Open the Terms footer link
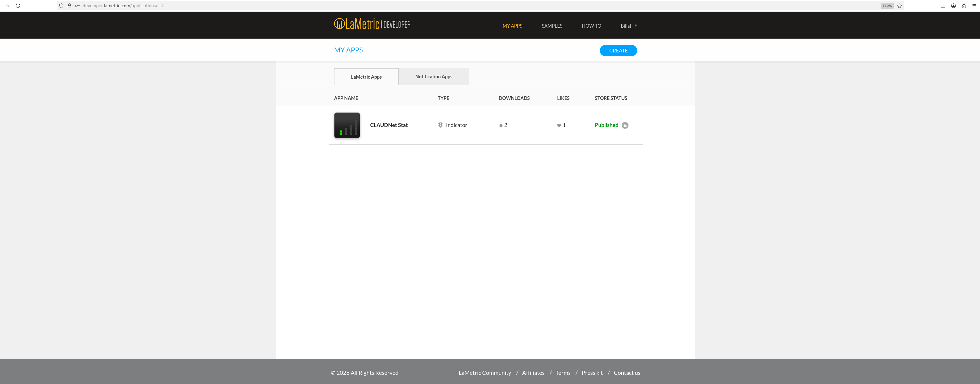Viewport: 980px width, 384px height. coord(563,373)
